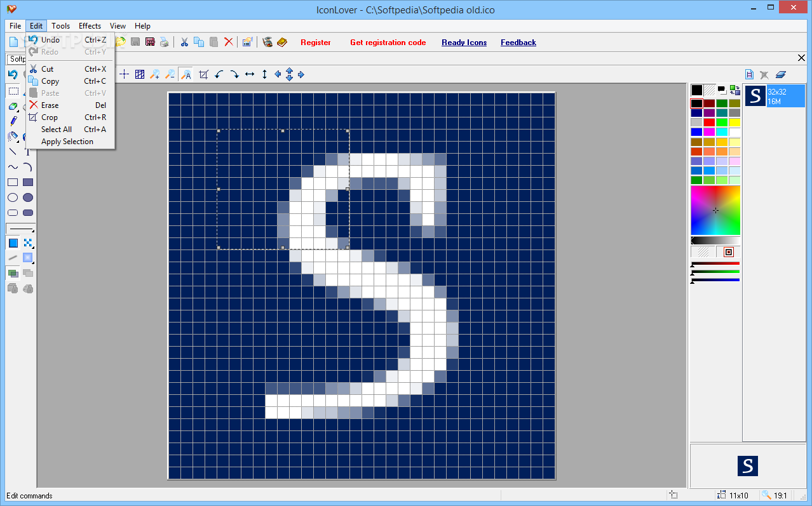Click the Rotate Left curved arrow icon
812x506 pixels.
click(219, 75)
